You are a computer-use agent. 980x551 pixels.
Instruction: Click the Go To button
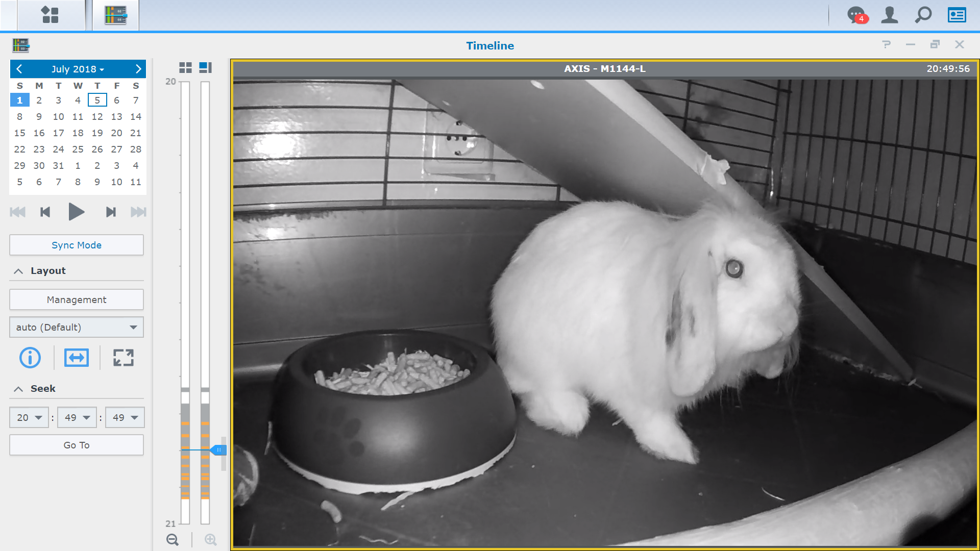(77, 445)
